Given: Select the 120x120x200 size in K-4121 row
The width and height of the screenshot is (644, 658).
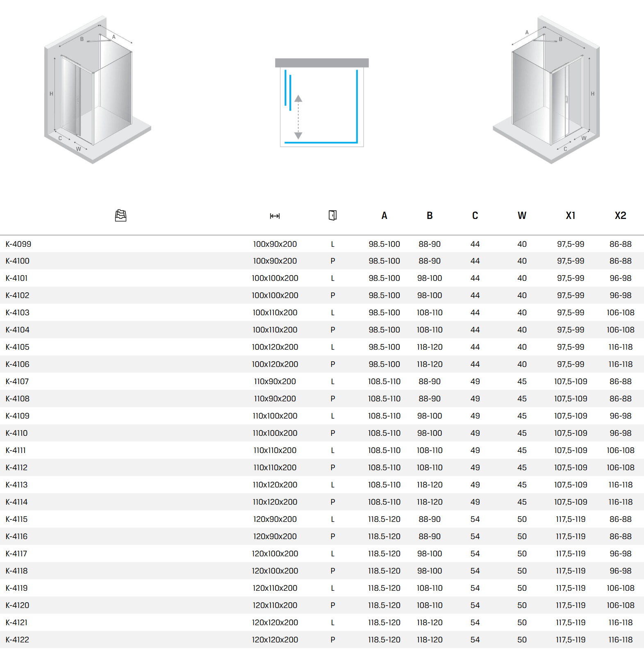Looking at the screenshot, I should 275,622.
